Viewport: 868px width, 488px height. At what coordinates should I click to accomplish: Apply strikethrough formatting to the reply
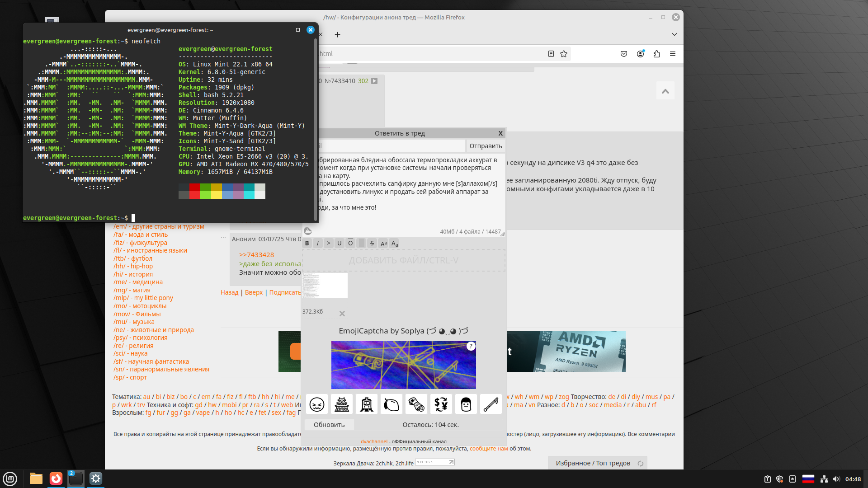pos(372,243)
